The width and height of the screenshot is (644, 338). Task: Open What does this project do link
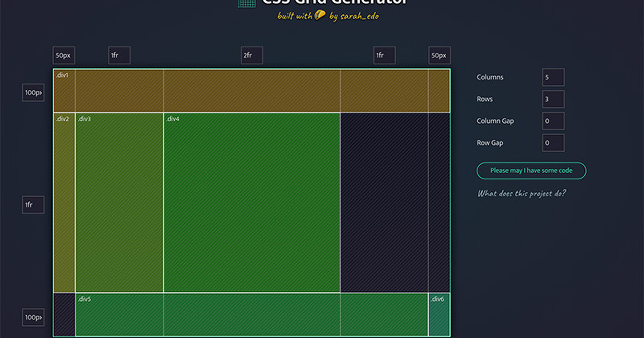click(x=522, y=193)
